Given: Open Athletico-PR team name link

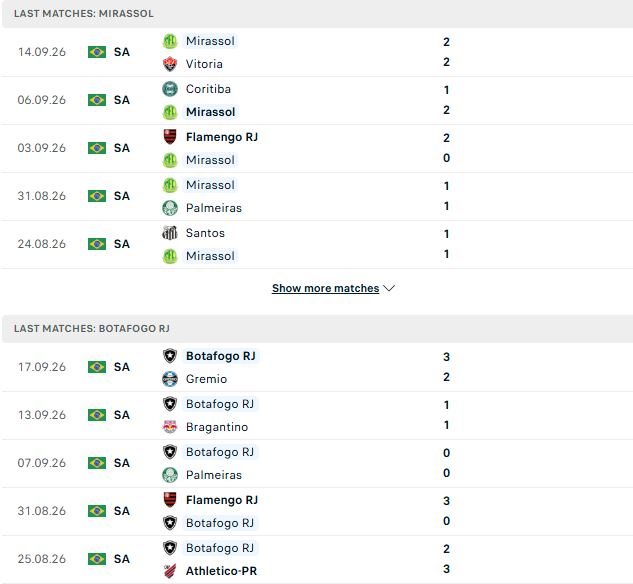Looking at the screenshot, I should point(221,571).
